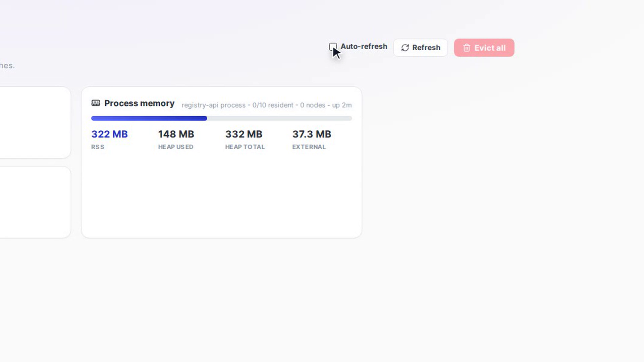Select the 37.3 MB external value
644x362 pixels.
point(312,134)
